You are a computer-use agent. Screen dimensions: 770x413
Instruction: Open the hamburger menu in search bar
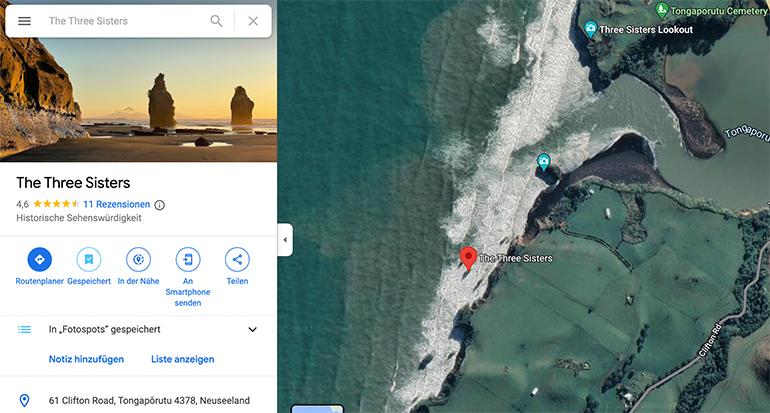point(24,21)
